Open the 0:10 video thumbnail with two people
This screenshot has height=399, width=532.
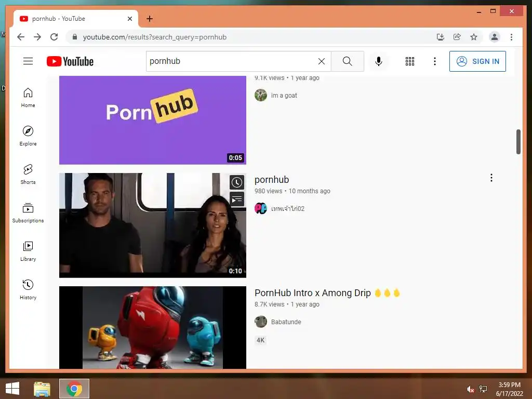click(x=153, y=225)
